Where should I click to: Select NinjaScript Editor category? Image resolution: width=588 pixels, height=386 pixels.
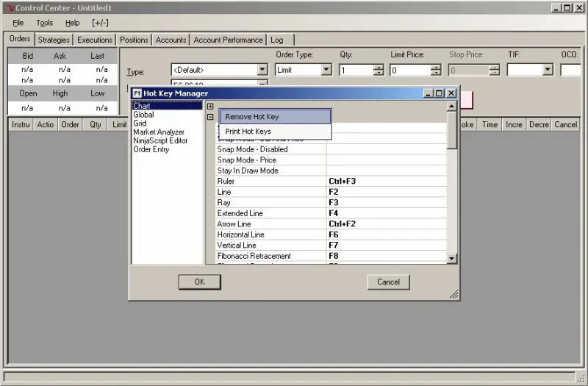[160, 140]
